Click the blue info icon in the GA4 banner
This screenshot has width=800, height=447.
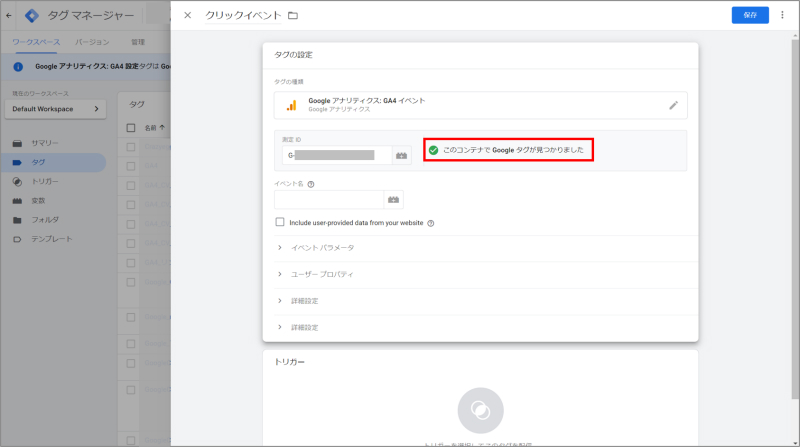pyautogui.click(x=18, y=66)
